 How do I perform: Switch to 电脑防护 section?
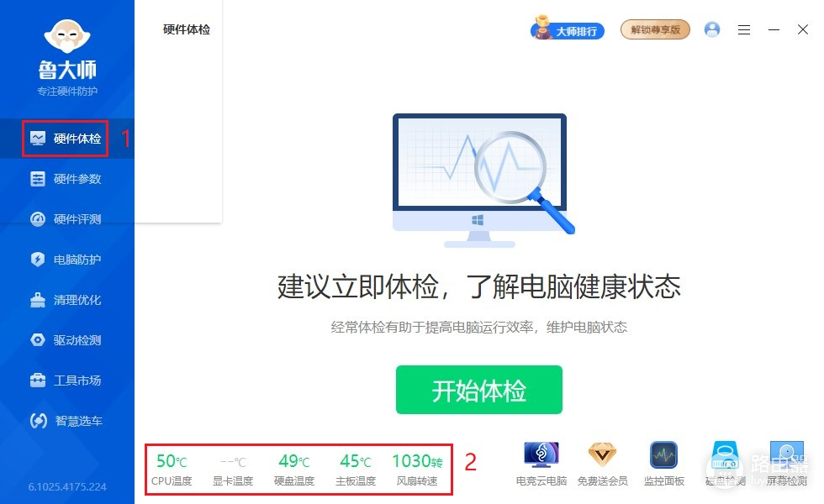[66, 260]
